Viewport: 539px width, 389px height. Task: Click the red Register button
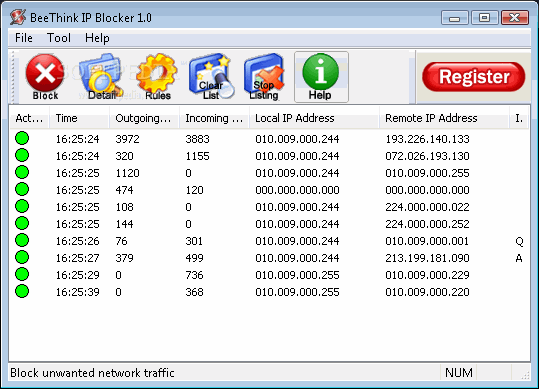tap(474, 77)
